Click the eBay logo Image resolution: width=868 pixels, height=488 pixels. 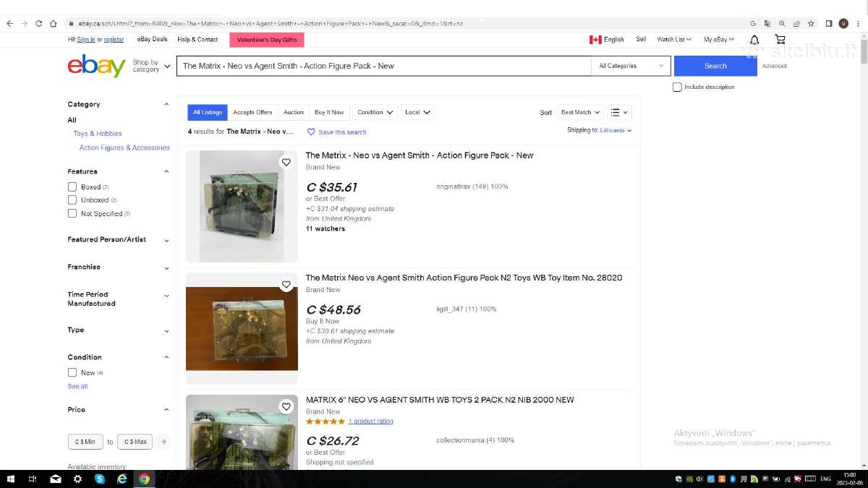coord(97,66)
